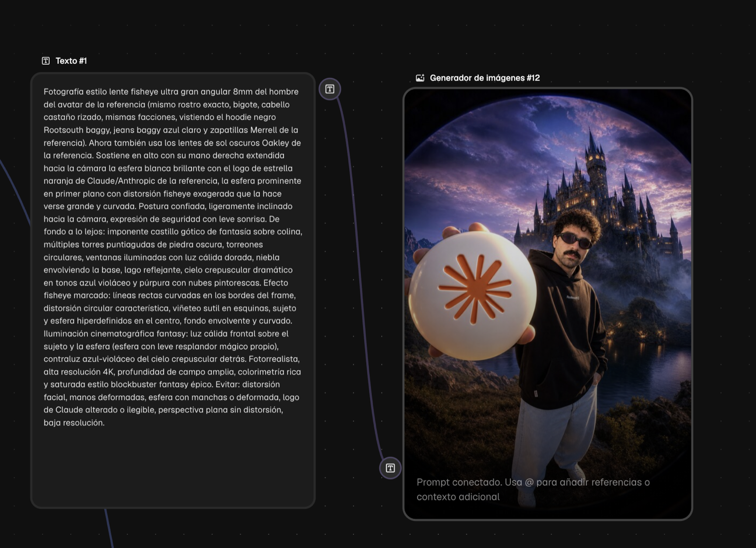
Task: Click the image generator icon beside the title
Action: (420, 78)
